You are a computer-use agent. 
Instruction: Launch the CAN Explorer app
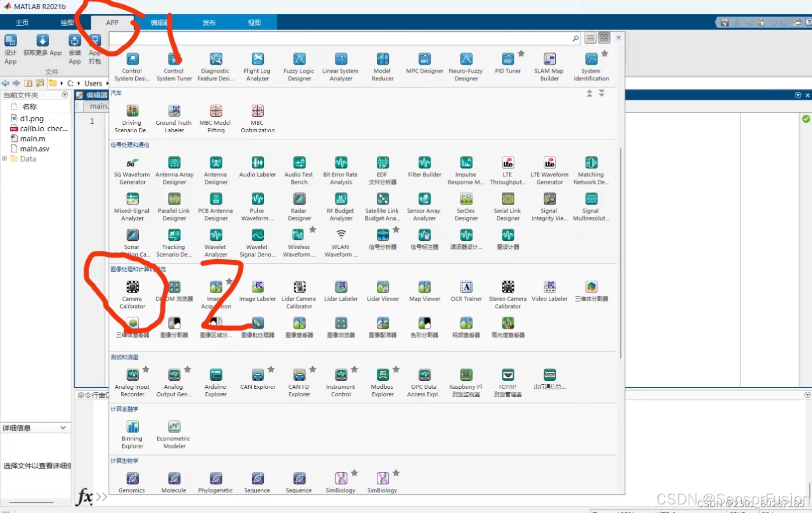pos(257,379)
